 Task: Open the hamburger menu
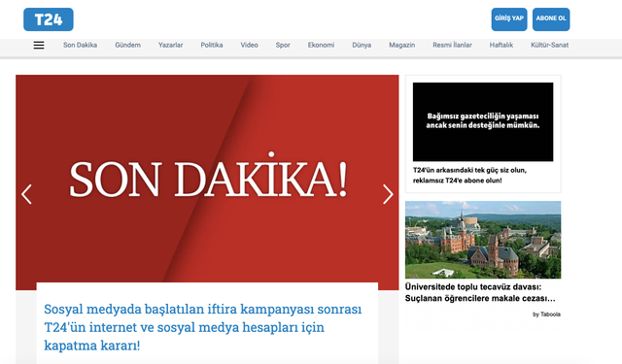point(39,46)
